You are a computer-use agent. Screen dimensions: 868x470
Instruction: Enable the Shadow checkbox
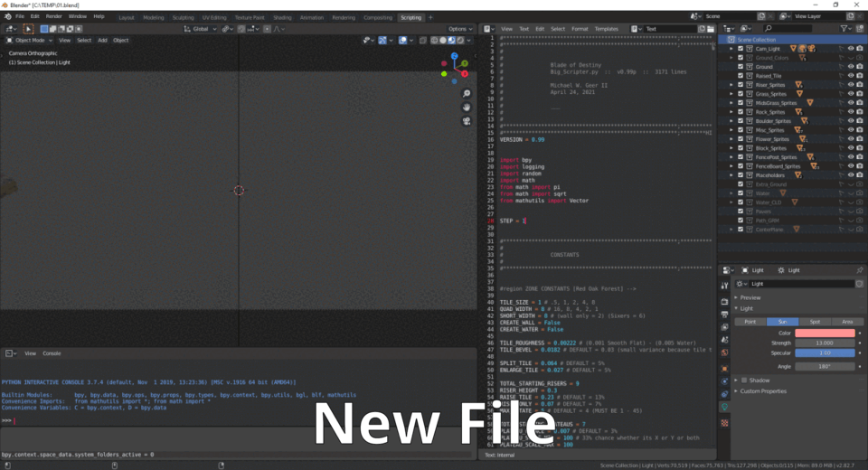point(743,381)
